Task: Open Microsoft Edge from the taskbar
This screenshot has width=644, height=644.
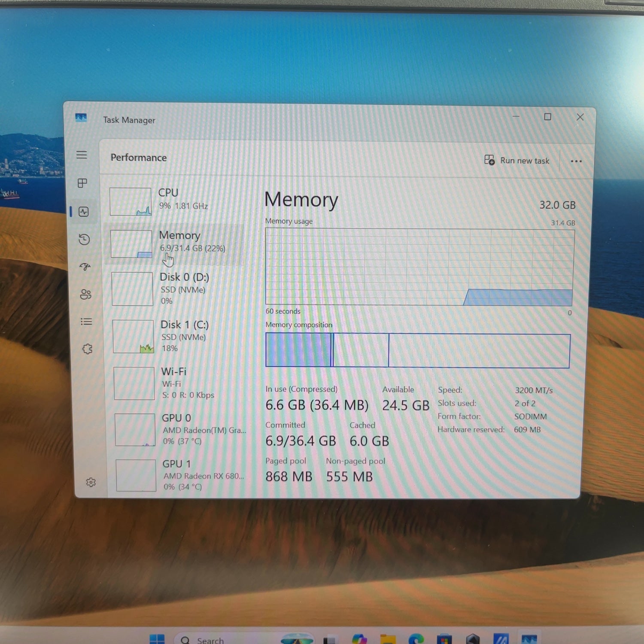Action: tap(416, 639)
